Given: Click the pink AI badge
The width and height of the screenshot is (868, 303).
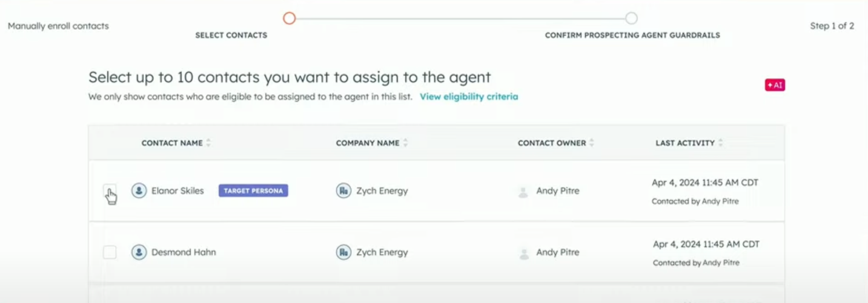Looking at the screenshot, I should pos(775,85).
